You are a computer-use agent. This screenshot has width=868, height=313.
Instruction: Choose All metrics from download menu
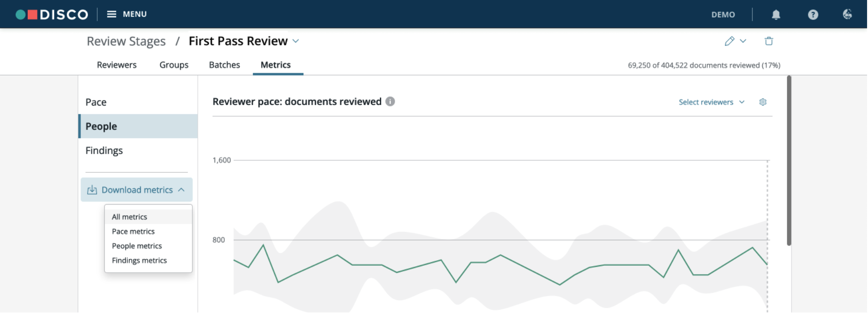coord(148,217)
